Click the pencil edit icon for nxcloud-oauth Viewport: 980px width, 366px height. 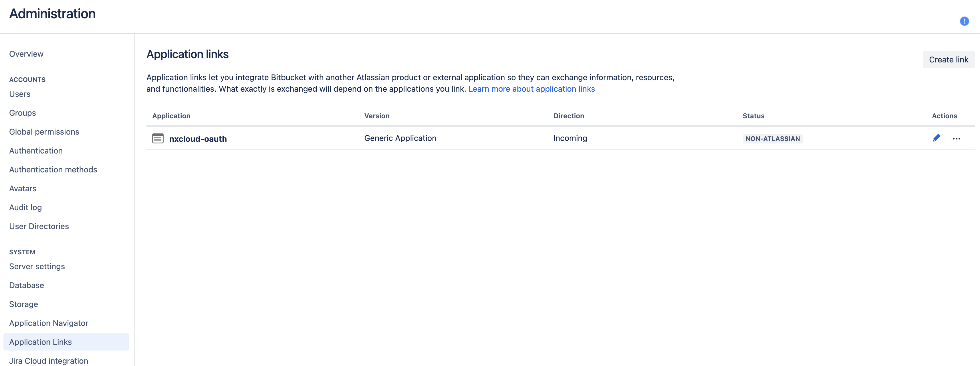click(x=936, y=138)
